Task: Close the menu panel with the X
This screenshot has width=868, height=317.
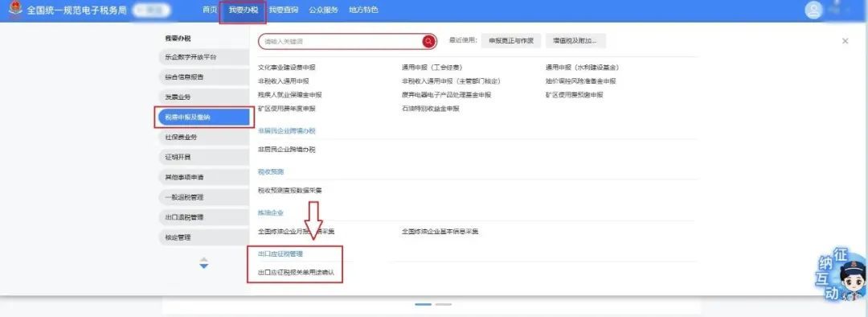Action: 845,41
